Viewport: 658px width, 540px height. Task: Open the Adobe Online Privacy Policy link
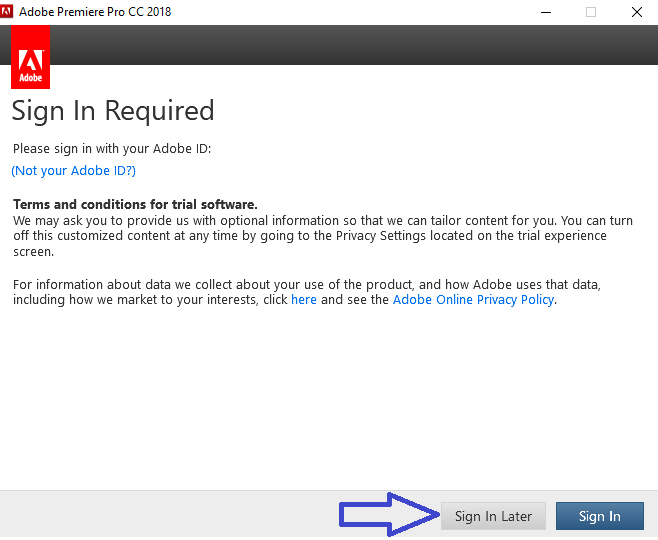473,300
